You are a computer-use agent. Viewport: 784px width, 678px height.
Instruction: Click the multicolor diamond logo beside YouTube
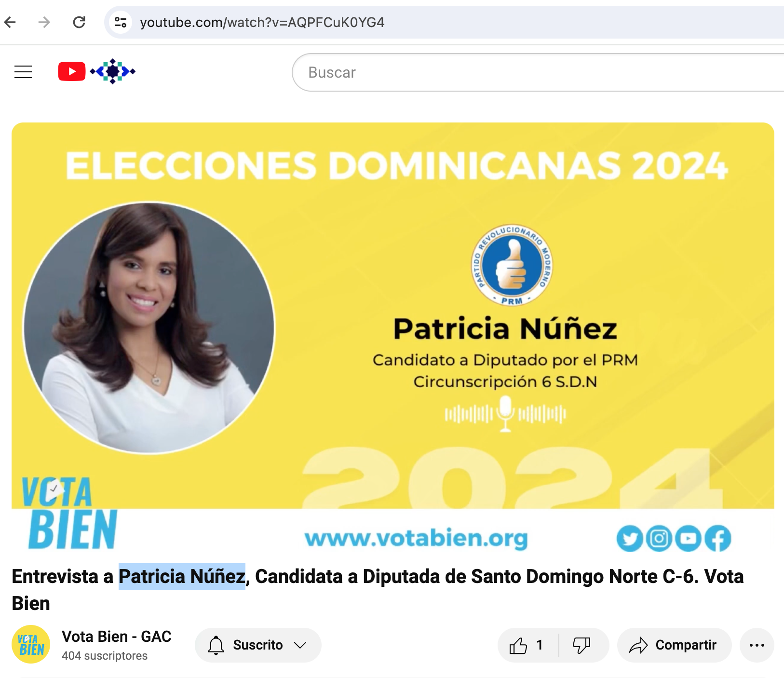[x=113, y=71]
